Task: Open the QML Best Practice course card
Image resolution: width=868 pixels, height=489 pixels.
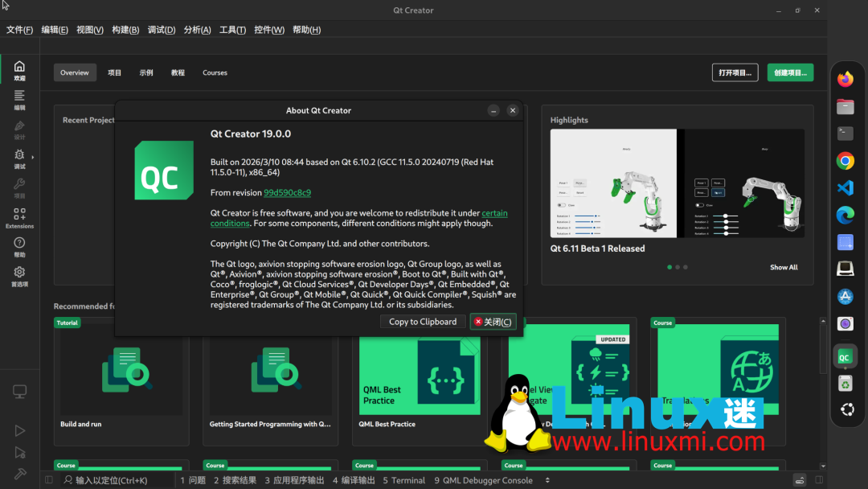Action: pos(420,381)
